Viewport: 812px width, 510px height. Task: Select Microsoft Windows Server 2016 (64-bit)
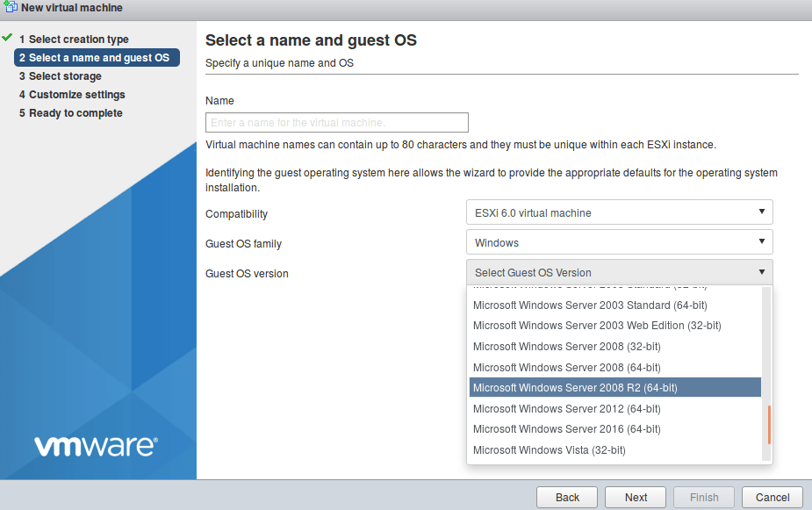click(615, 428)
